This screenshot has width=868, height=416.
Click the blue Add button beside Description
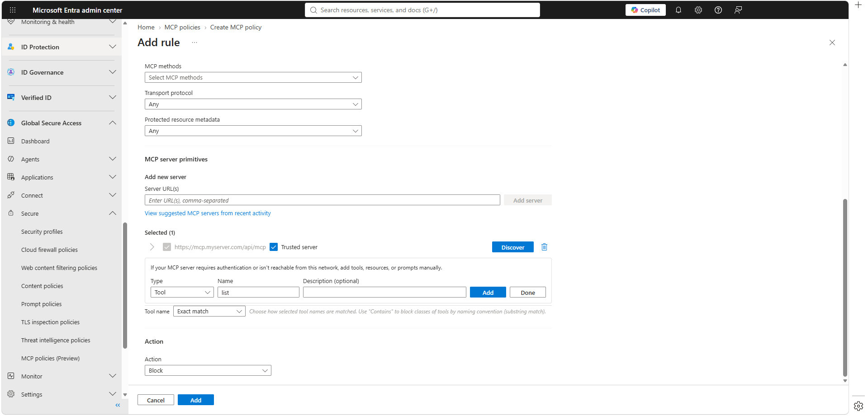pos(488,292)
